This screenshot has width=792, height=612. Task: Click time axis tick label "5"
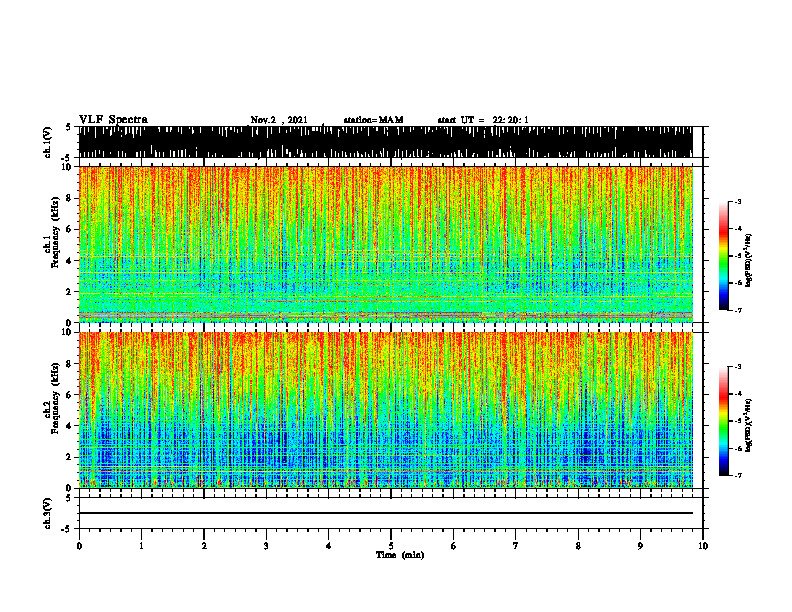pos(391,546)
